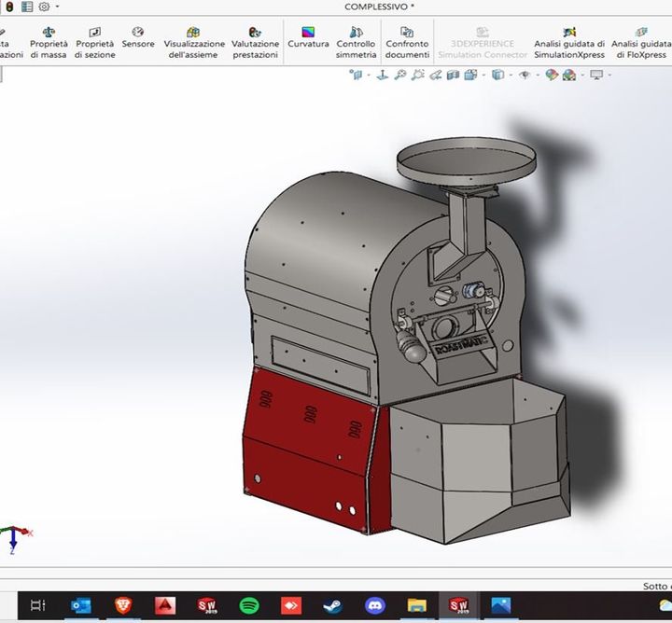This screenshot has width=672, height=623.
Task: Open Outlook from the taskbar
Action: point(81,605)
